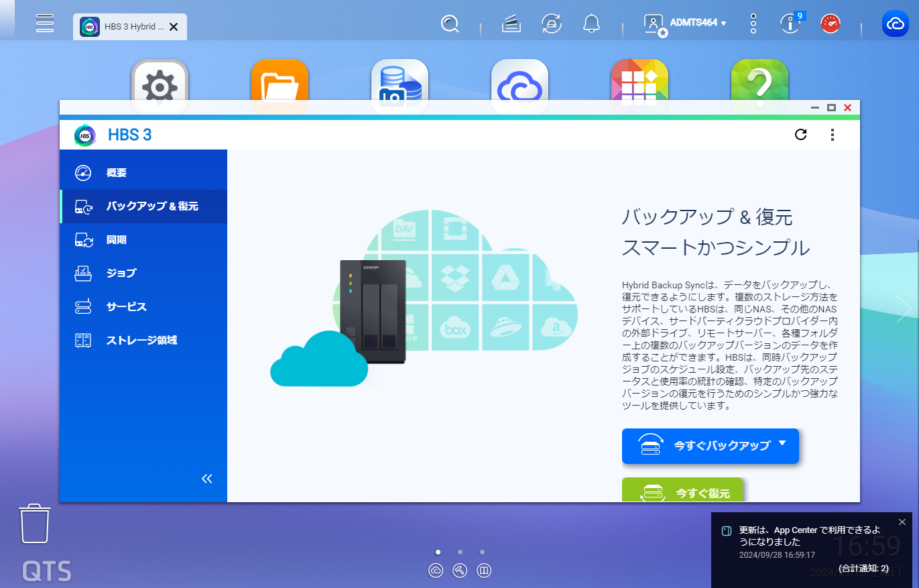Screen dimensions: 919x588
Task: Open the top bar three-dot more menu
Action: click(753, 24)
